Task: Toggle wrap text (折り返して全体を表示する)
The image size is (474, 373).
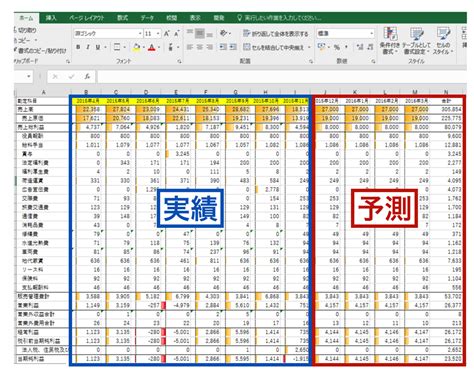Action: click(x=276, y=33)
